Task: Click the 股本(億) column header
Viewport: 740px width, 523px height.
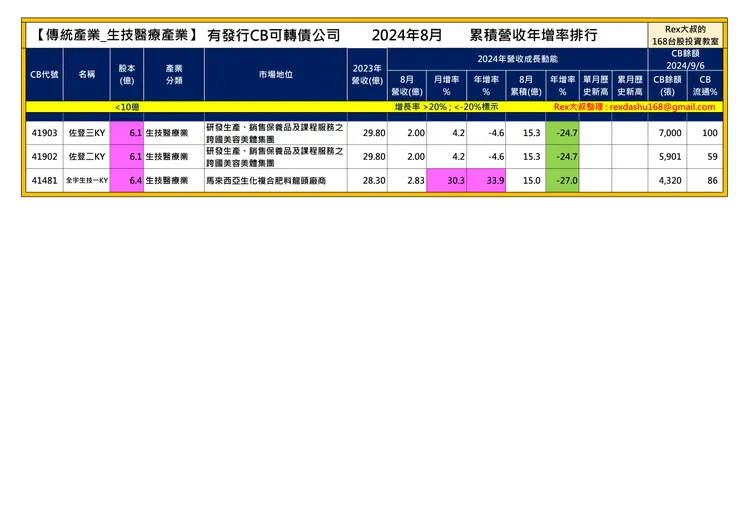Action: click(x=126, y=74)
